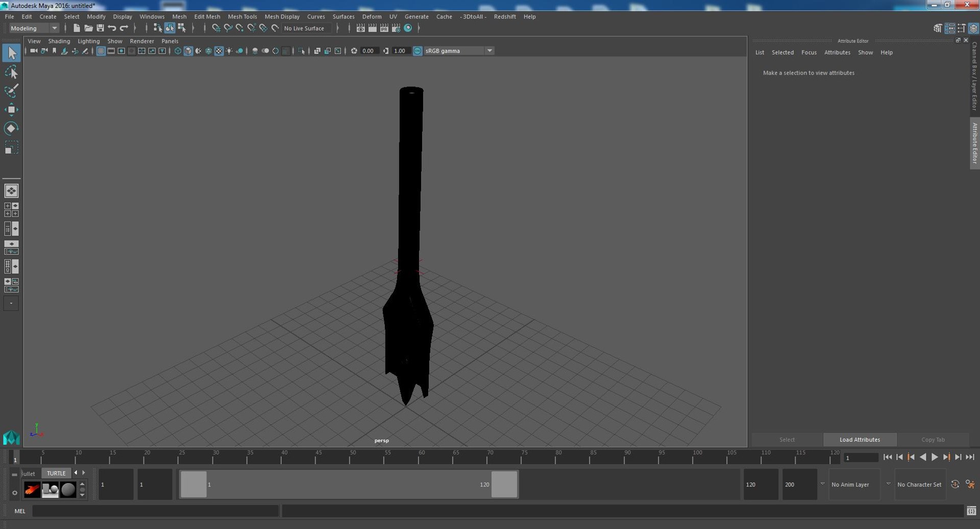Snap to curves icon
Screen dimensions: 980x529
pyautogui.click(x=228, y=28)
